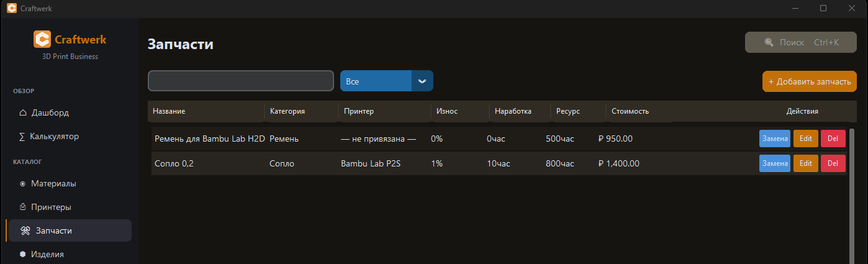868x264 pixels.
Task: Sort by the Износ column header
Action: tap(446, 111)
